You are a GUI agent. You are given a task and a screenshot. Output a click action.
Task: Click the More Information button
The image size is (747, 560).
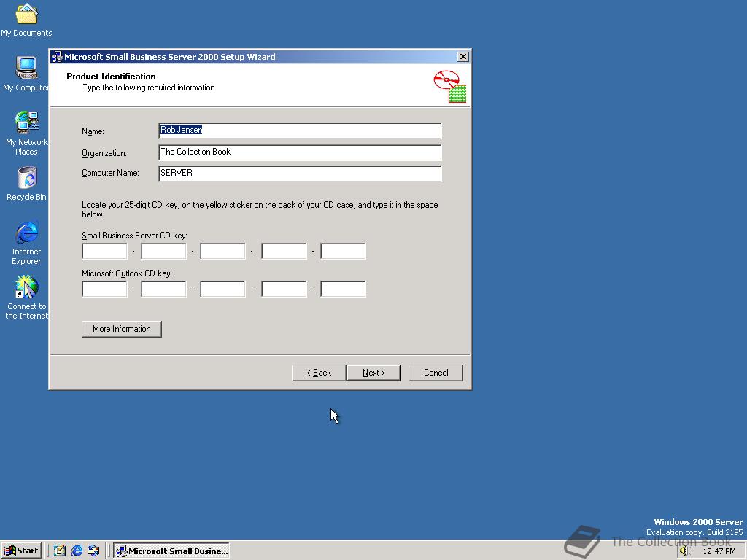(122, 329)
